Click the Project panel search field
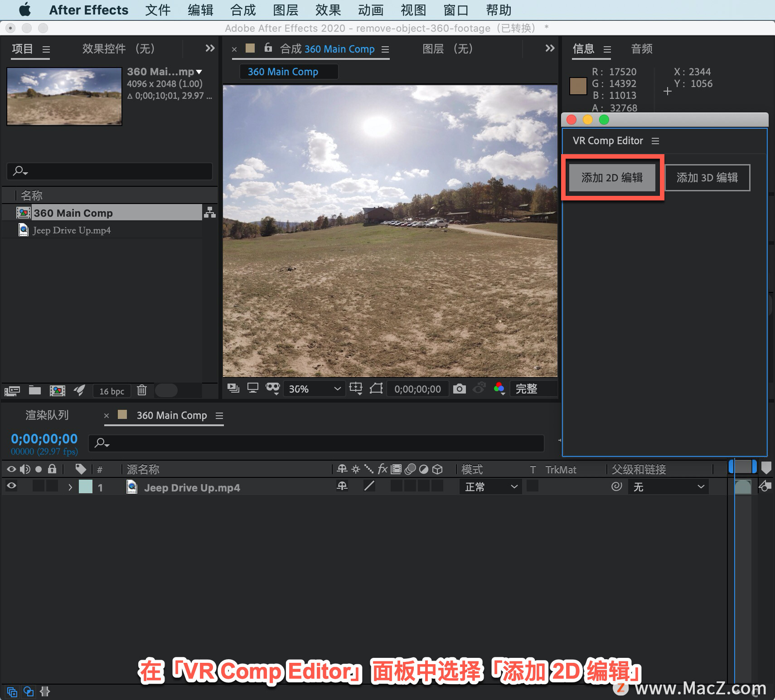Viewport: 775px width, 700px height. pyautogui.click(x=110, y=171)
